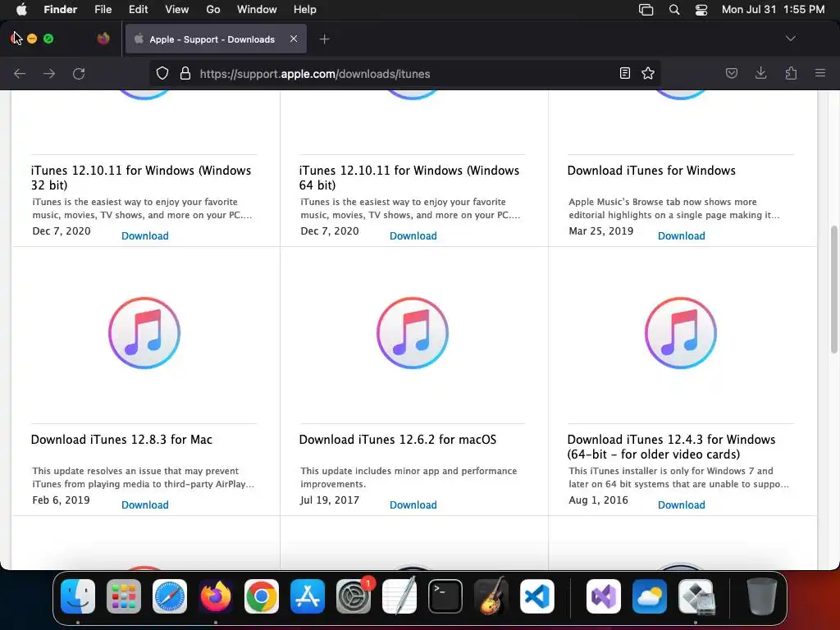
Task: Open System Settings from the Dock
Action: pyautogui.click(x=354, y=596)
